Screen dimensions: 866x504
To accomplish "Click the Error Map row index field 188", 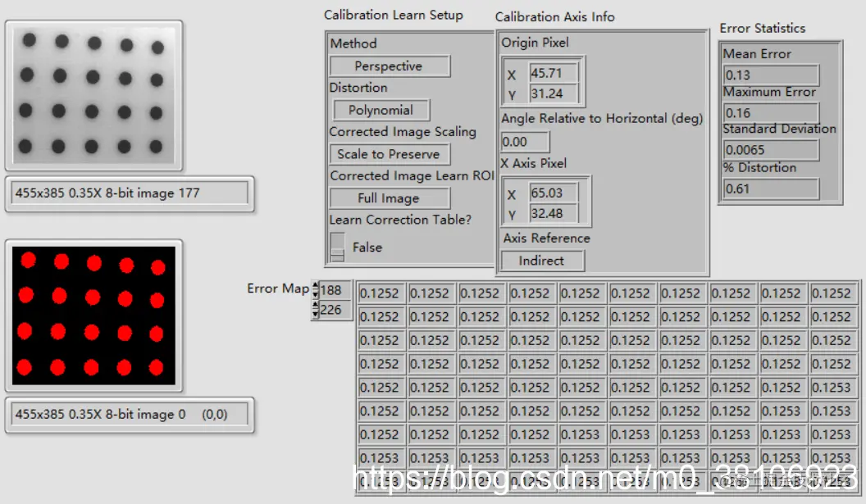I will pyautogui.click(x=334, y=290).
